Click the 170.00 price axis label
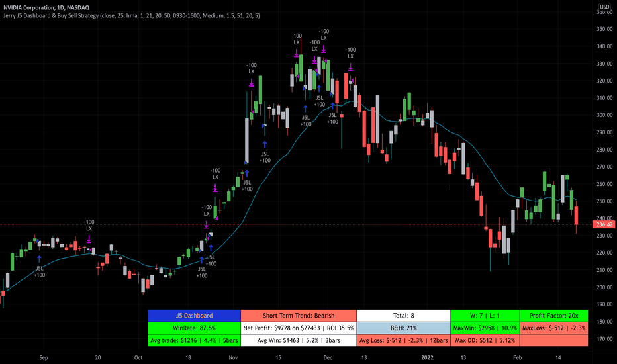The width and height of the screenshot is (617, 364). (604, 339)
